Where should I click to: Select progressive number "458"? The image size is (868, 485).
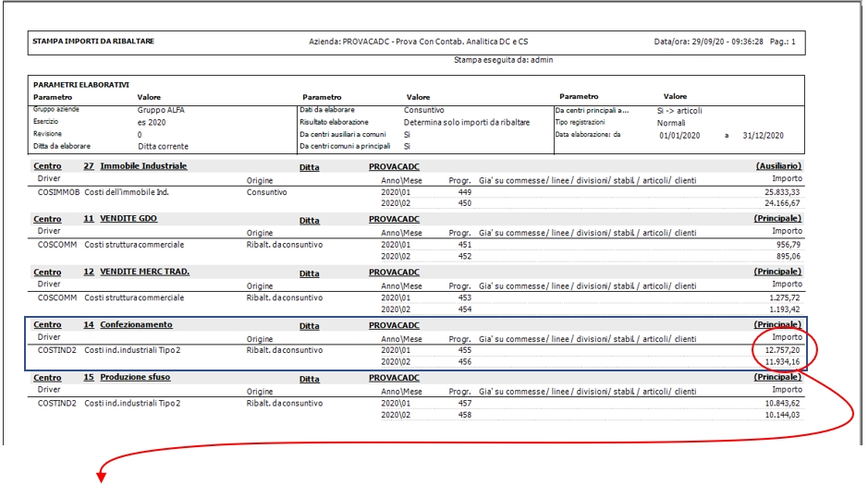click(x=465, y=415)
